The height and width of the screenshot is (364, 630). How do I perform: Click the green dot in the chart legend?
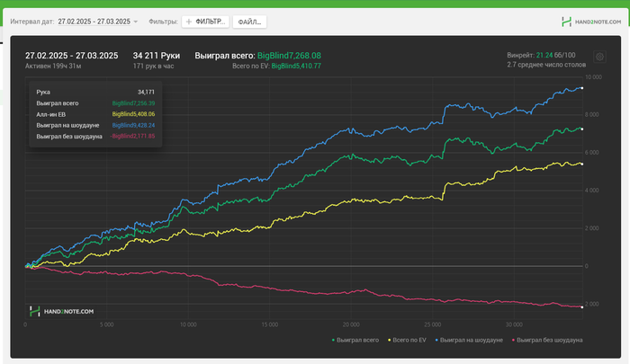click(333, 340)
